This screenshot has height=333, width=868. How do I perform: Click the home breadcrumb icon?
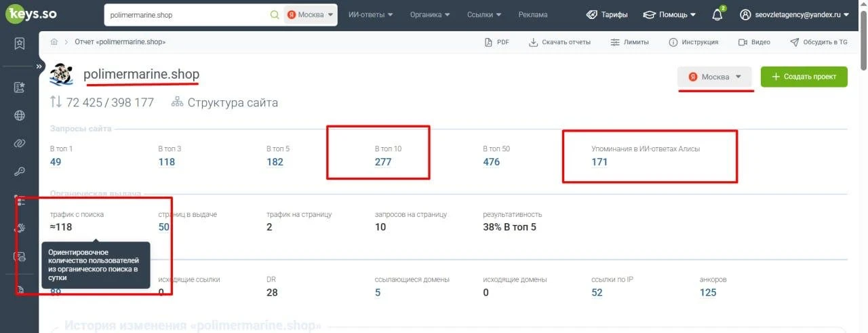pyautogui.click(x=54, y=42)
